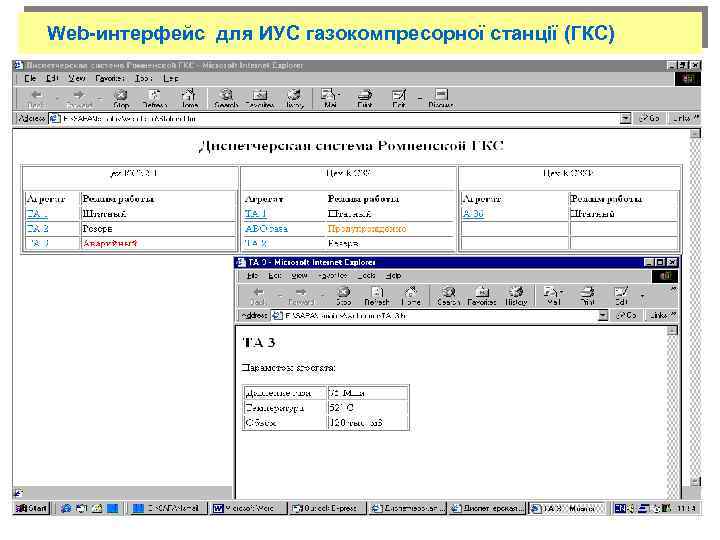Open first aggregate link with Штатный mode

pyautogui.click(x=37, y=214)
